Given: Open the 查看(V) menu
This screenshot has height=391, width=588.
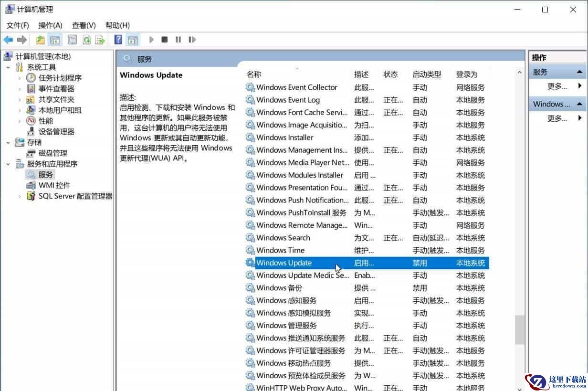Looking at the screenshot, I should (x=84, y=25).
